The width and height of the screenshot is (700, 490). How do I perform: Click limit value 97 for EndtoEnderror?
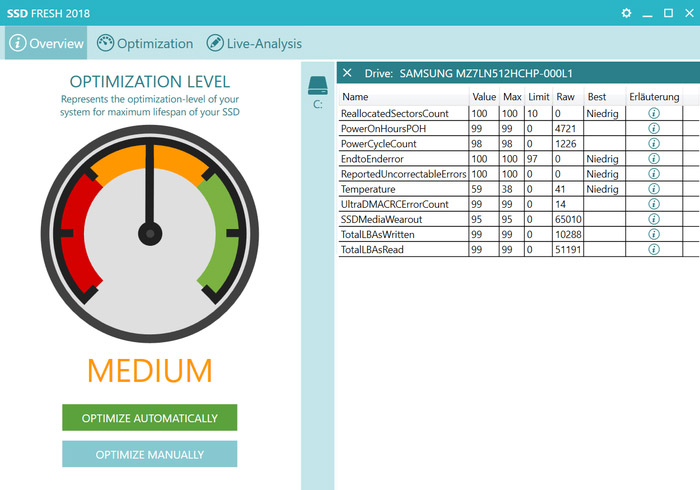pyautogui.click(x=532, y=159)
